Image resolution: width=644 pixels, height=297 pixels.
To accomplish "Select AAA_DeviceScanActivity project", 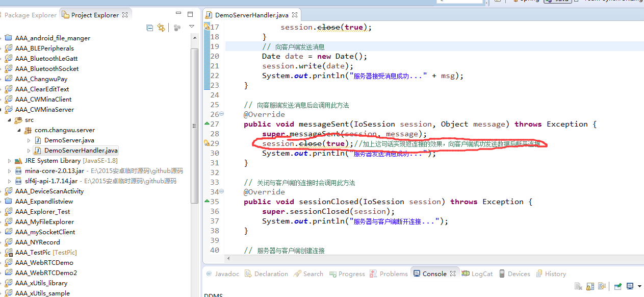I will pos(49,191).
